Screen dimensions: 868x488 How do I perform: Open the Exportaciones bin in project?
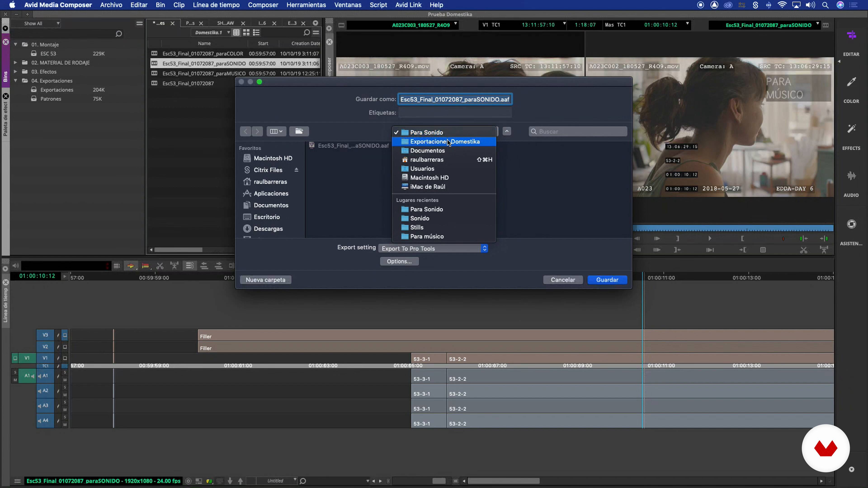(57, 90)
